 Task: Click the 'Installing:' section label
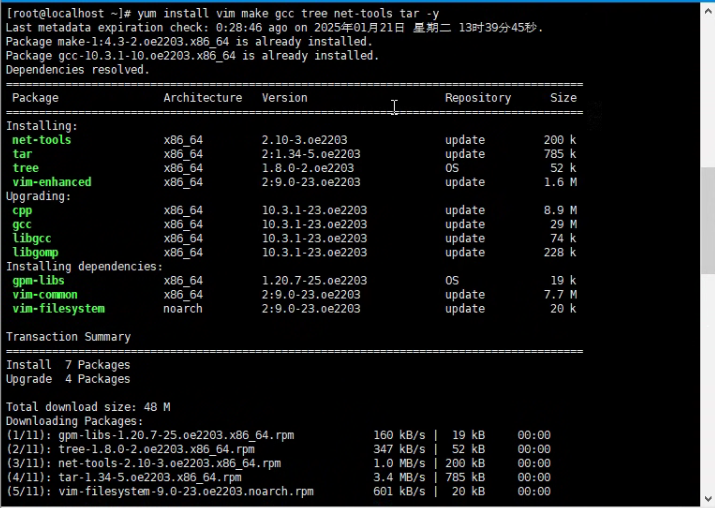click(x=42, y=126)
